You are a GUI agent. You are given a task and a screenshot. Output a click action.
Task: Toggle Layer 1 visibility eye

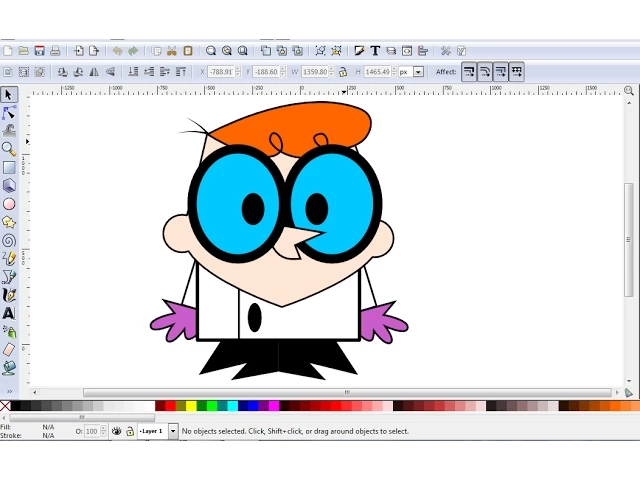[117, 431]
